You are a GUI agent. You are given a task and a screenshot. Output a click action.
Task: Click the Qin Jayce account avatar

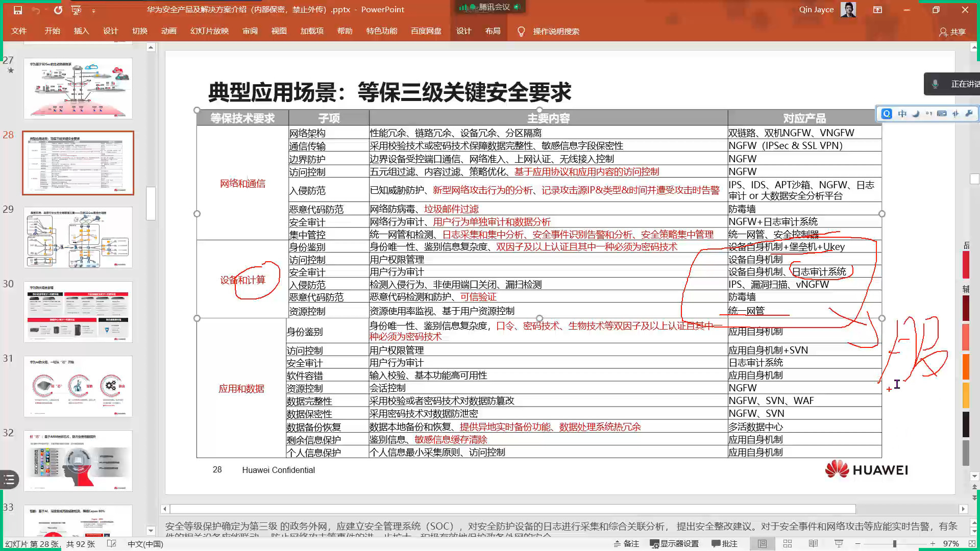[848, 10]
